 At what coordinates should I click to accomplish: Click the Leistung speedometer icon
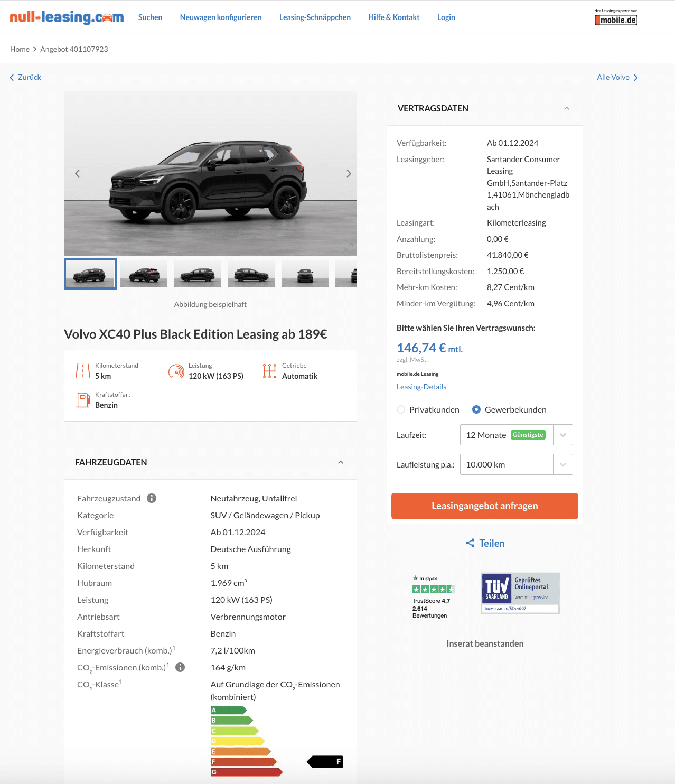[176, 371]
